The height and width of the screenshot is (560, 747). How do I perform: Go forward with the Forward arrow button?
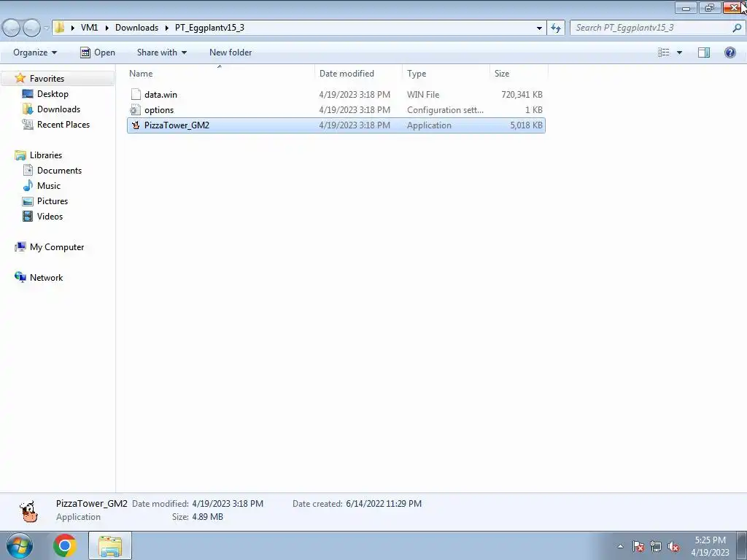point(31,28)
